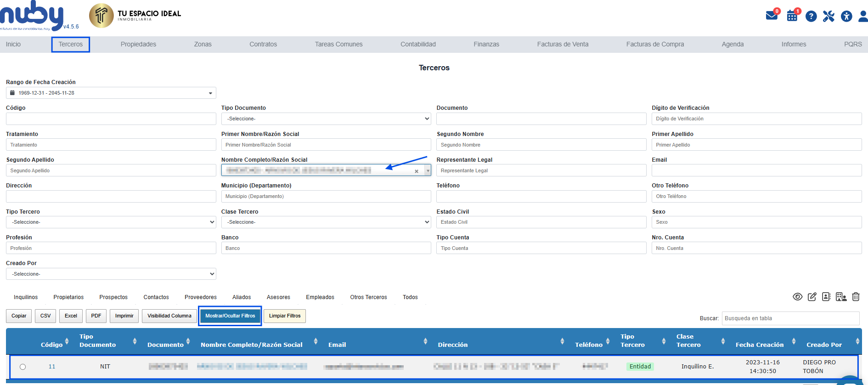The height and width of the screenshot is (385, 868).
Task: Toggle Mostrar/Ocultar Filtros button
Action: pos(230,316)
